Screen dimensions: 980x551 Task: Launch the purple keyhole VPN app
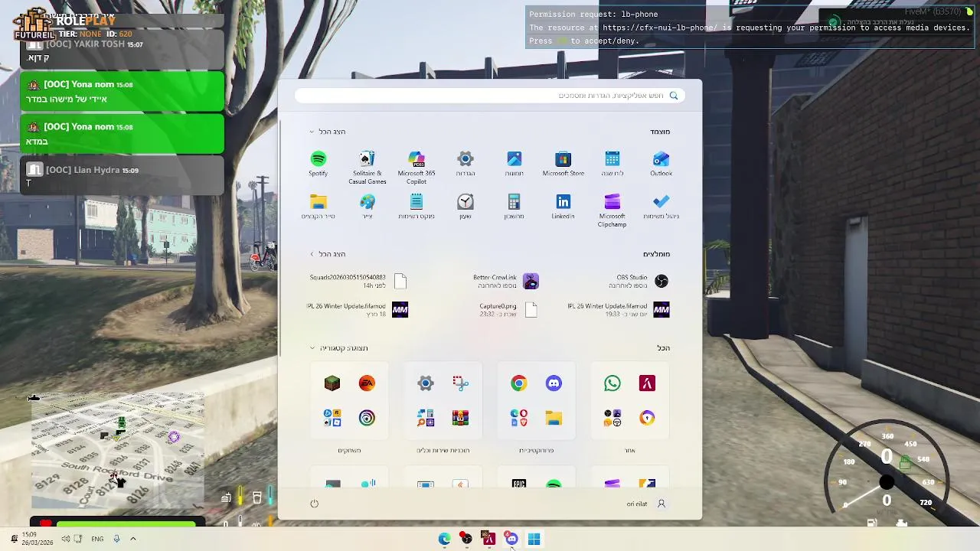(647, 418)
